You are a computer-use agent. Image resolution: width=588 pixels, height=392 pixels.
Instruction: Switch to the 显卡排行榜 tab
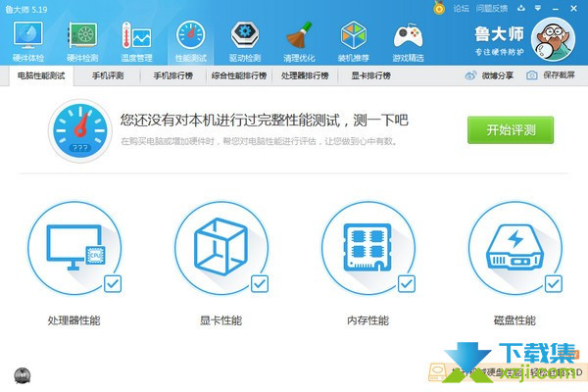click(x=370, y=75)
